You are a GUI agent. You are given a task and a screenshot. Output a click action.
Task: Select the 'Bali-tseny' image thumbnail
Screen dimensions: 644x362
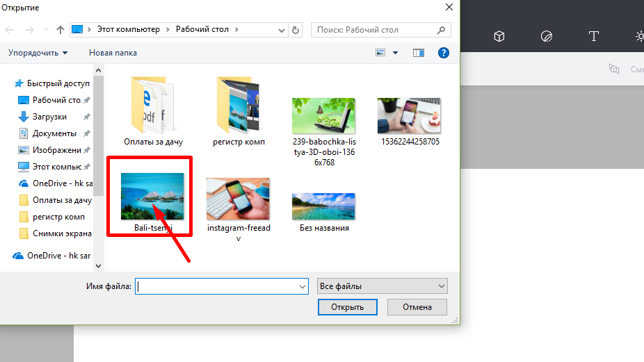tap(153, 196)
